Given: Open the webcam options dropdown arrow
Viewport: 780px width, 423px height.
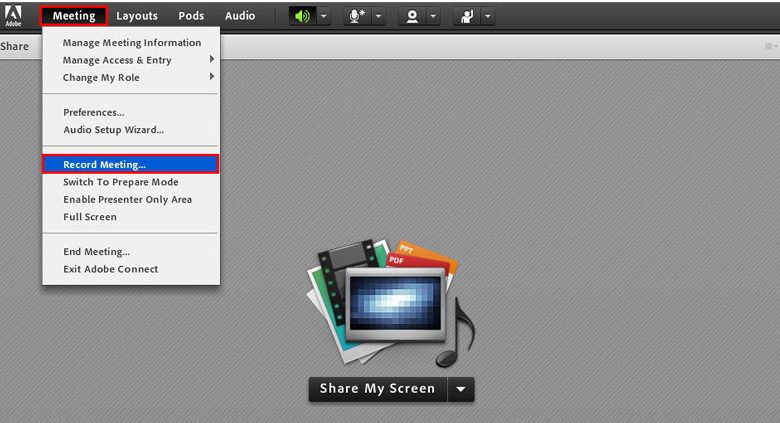Looking at the screenshot, I should click(433, 16).
